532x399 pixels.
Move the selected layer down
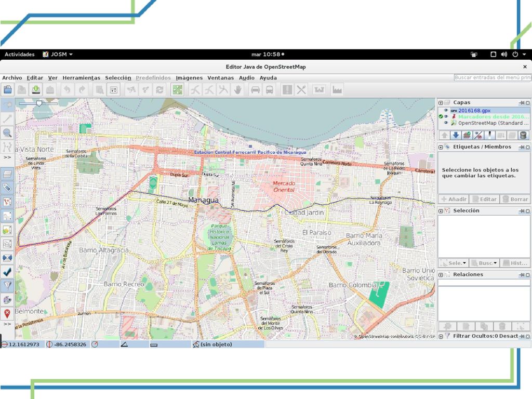456,136
